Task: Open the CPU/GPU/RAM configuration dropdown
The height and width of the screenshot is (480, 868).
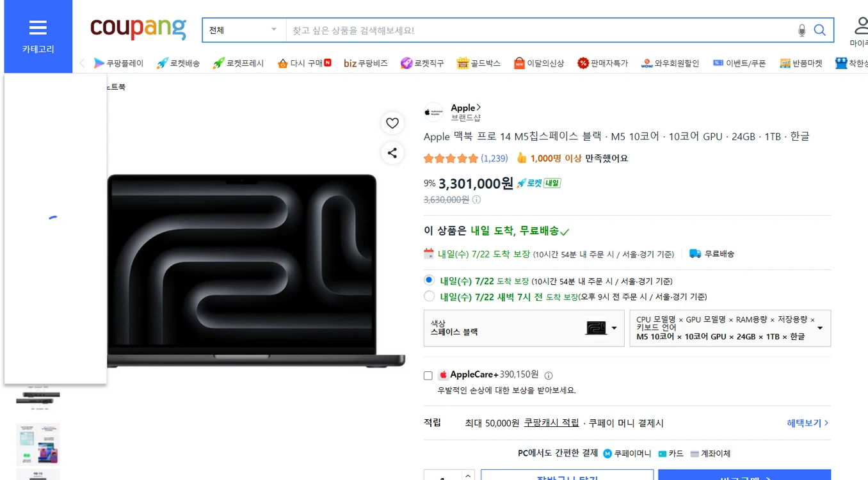Action: (730, 328)
